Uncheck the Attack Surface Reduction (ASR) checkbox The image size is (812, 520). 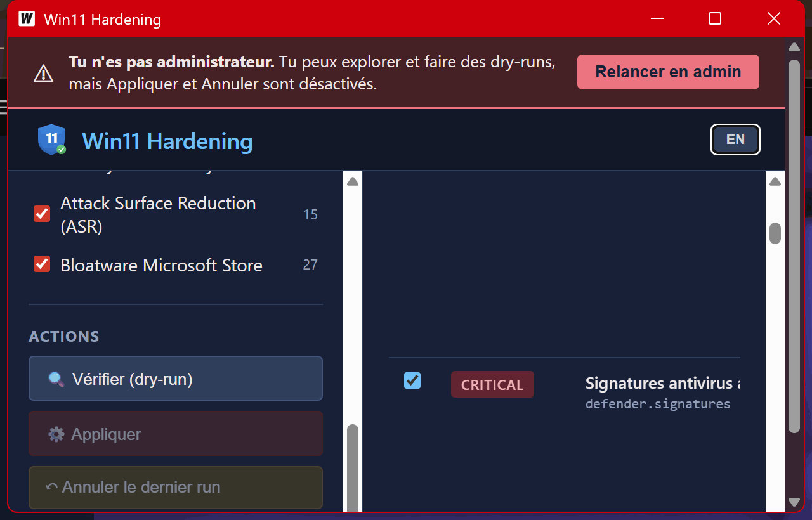point(42,214)
